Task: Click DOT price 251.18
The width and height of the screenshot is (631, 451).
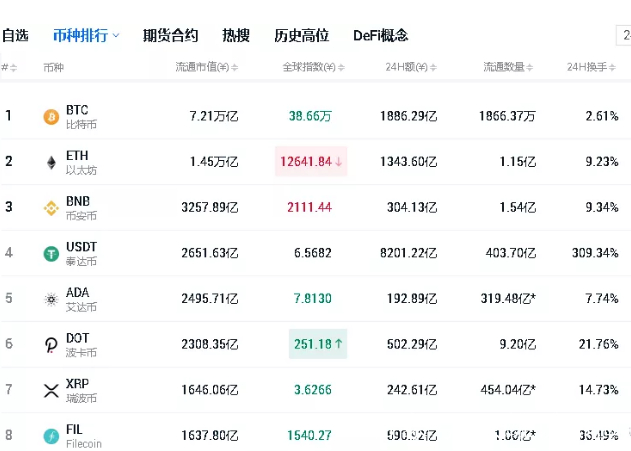Action: pyautogui.click(x=313, y=344)
